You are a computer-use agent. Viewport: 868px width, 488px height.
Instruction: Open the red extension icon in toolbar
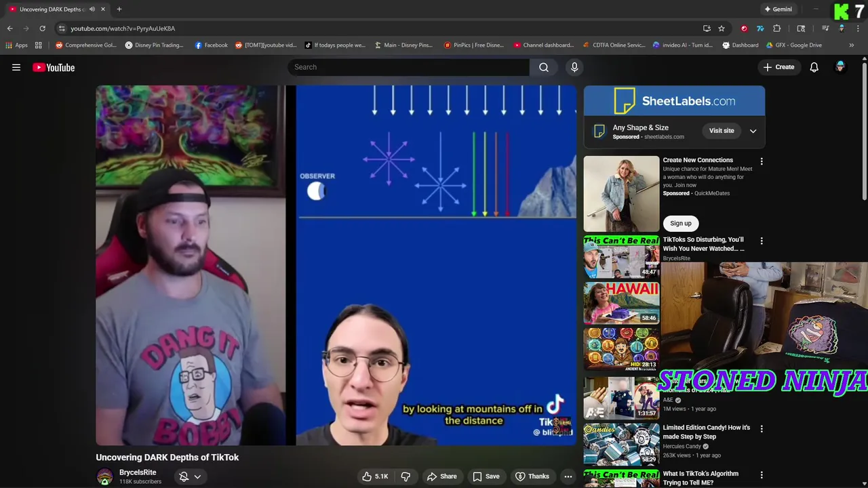744,28
